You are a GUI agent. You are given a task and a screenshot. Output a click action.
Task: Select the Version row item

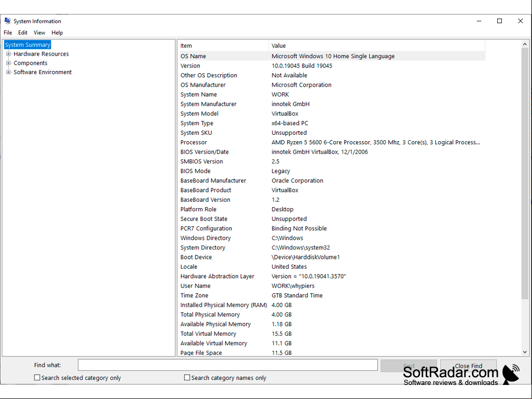pyautogui.click(x=333, y=66)
